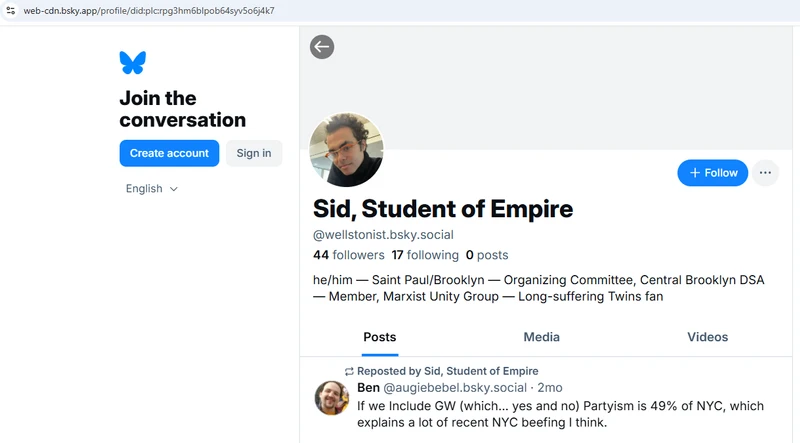The width and height of the screenshot is (800, 443).
Task: Click Ben's avatar in the post
Action: click(x=332, y=398)
